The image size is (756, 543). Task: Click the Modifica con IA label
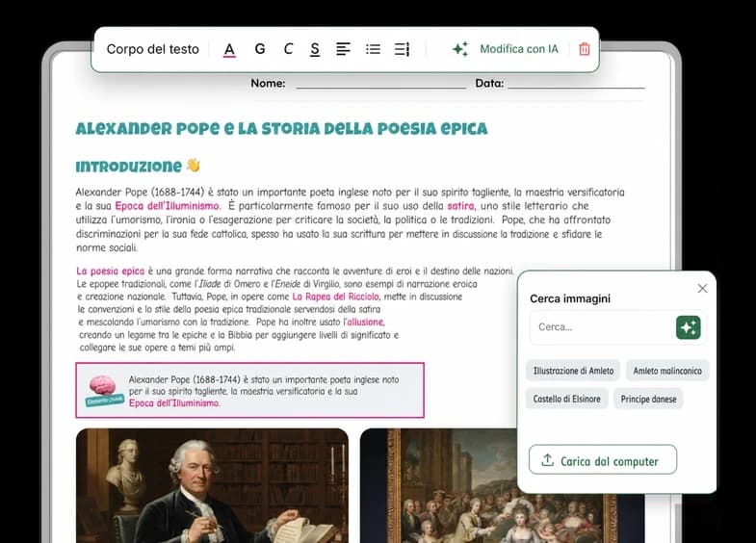click(x=519, y=49)
